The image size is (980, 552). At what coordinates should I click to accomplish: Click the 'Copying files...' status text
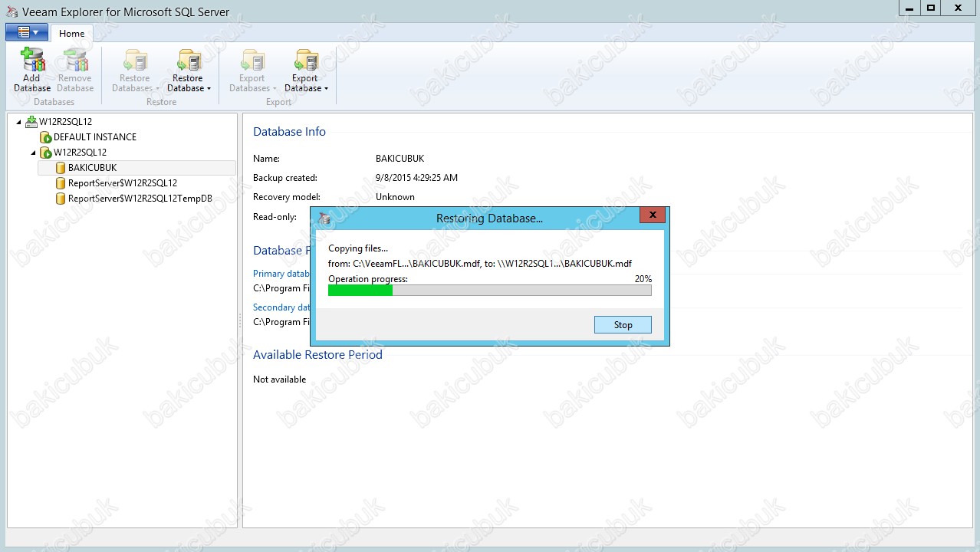pos(358,248)
